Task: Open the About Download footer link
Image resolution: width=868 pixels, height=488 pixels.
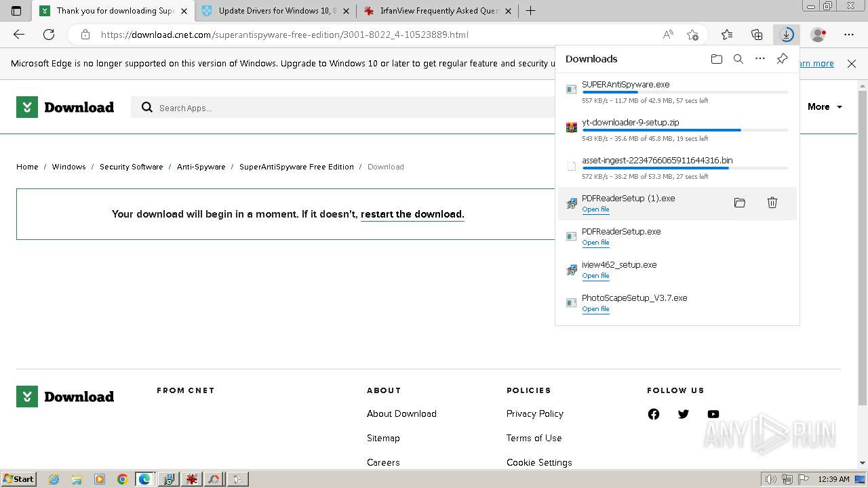Action: 401,413
